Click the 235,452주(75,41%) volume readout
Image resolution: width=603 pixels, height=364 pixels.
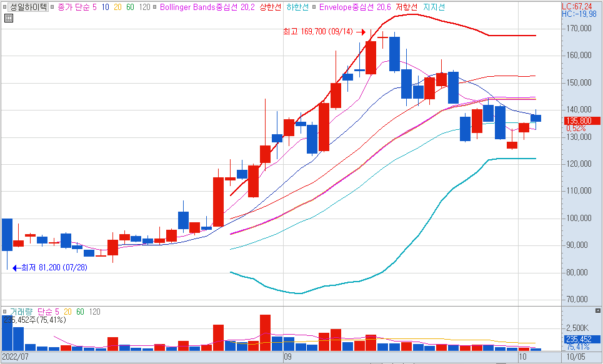click(34, 320)
